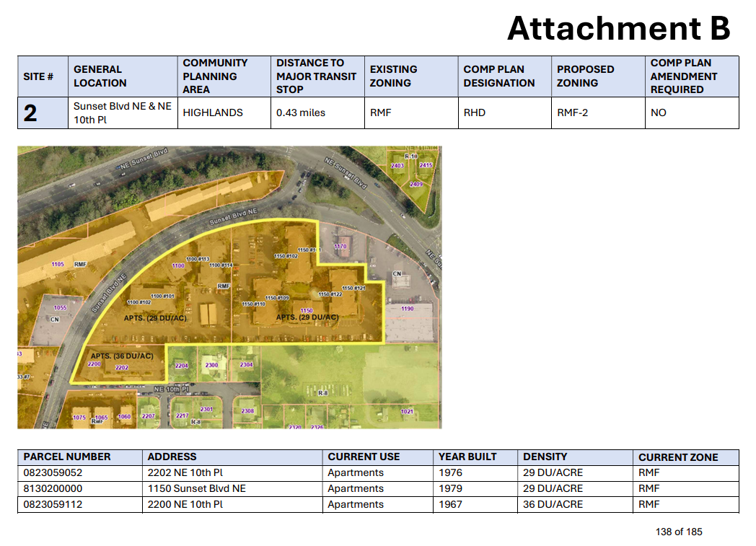Screen dimensions: 756x546
Task: Click the year built 1967 cell
Action: (450, 505)
